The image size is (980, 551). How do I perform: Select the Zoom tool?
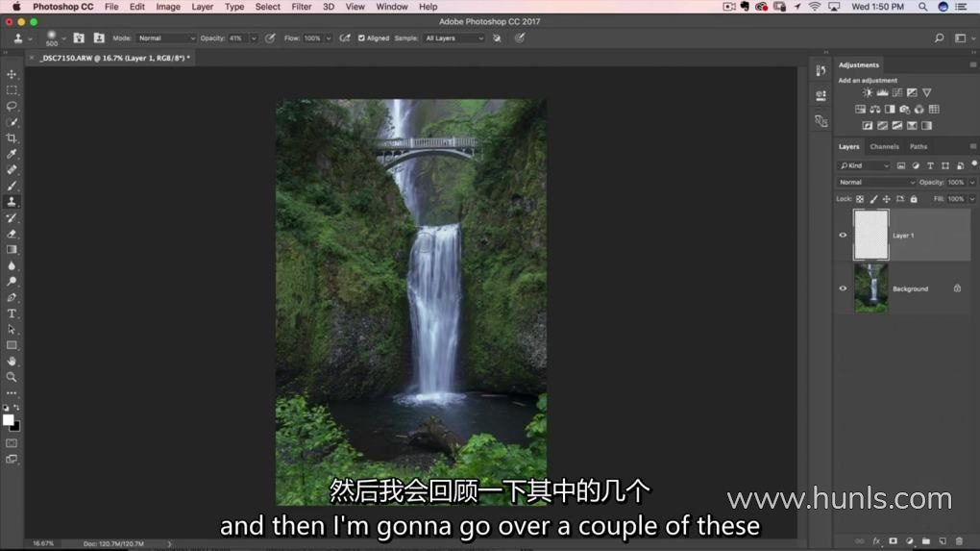tap(12, 377)
